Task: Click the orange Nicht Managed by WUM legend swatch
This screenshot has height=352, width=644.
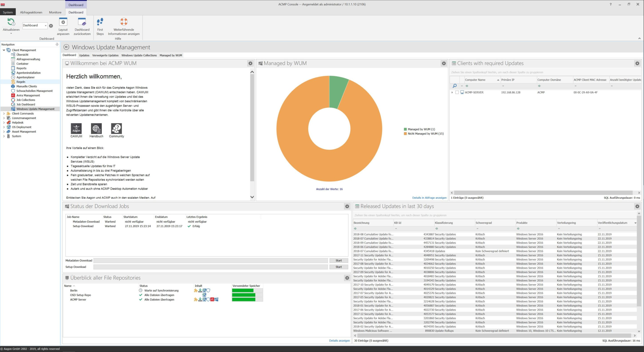Action: pos(405,134)
